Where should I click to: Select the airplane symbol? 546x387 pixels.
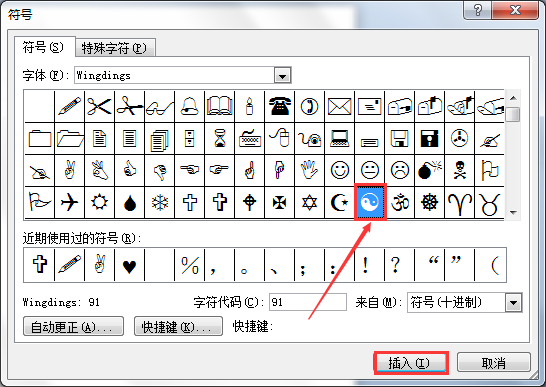[70, 202]
